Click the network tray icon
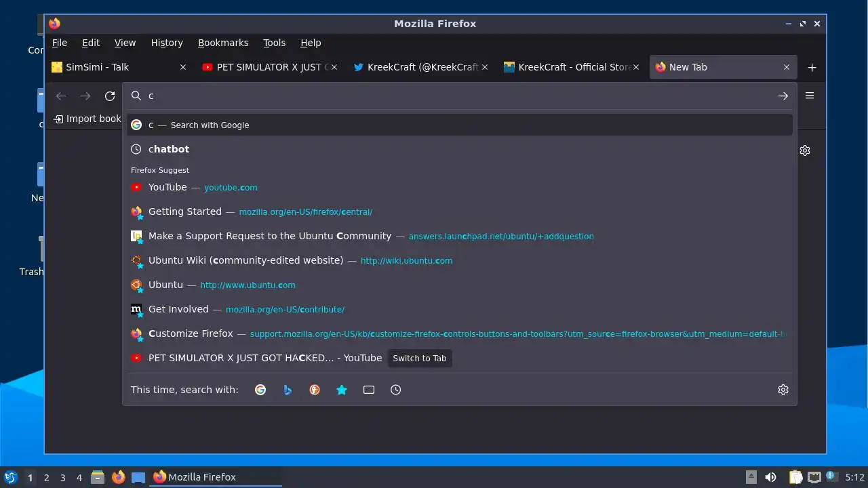868x488 pixels. pos(814,477)
